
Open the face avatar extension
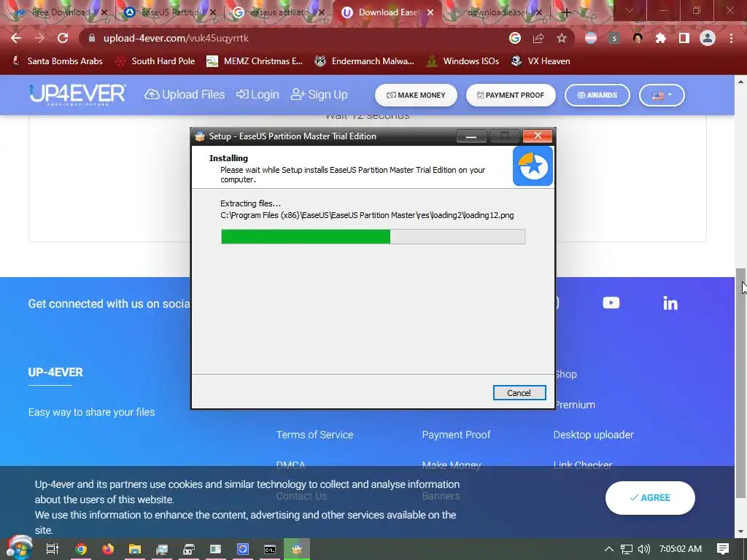coord(638,38)
